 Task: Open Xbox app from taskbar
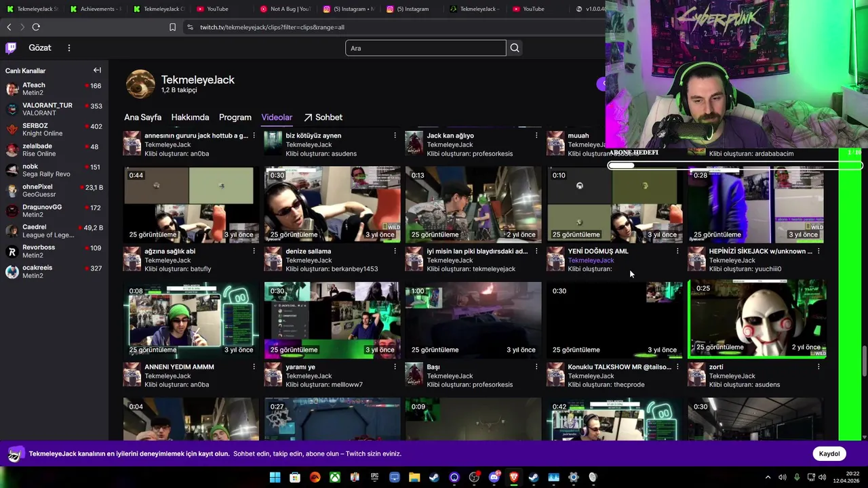tap(335, 477)
